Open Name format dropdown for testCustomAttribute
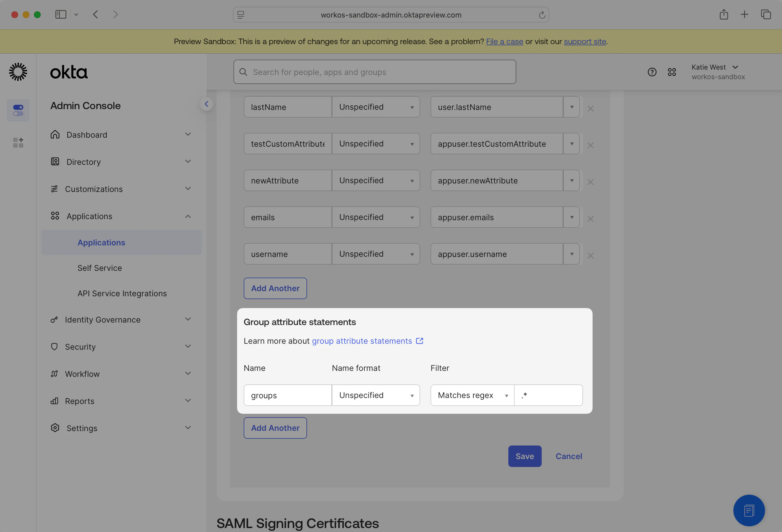782x532 pixels. coord(375,144)
